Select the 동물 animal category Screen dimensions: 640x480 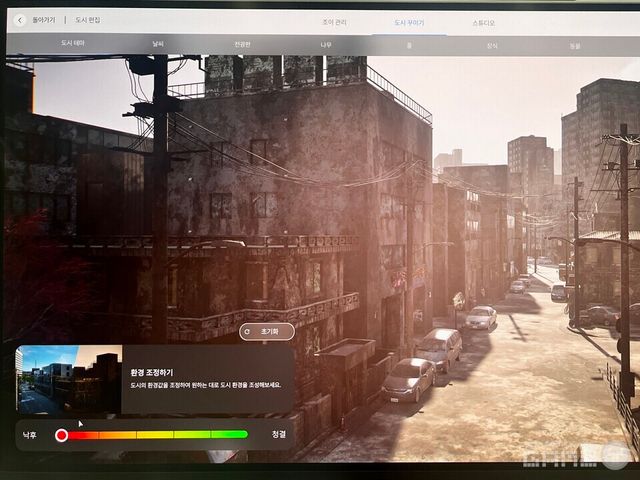point(574,44)
